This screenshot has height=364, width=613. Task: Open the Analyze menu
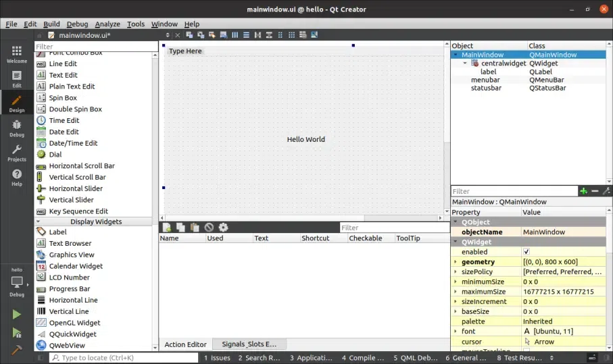pyautogui.click(x=107, y=24)
